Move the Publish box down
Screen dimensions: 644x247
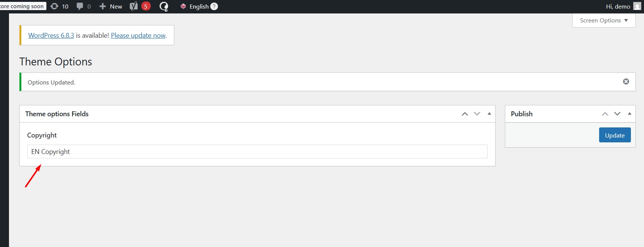(x=617, y=114)
